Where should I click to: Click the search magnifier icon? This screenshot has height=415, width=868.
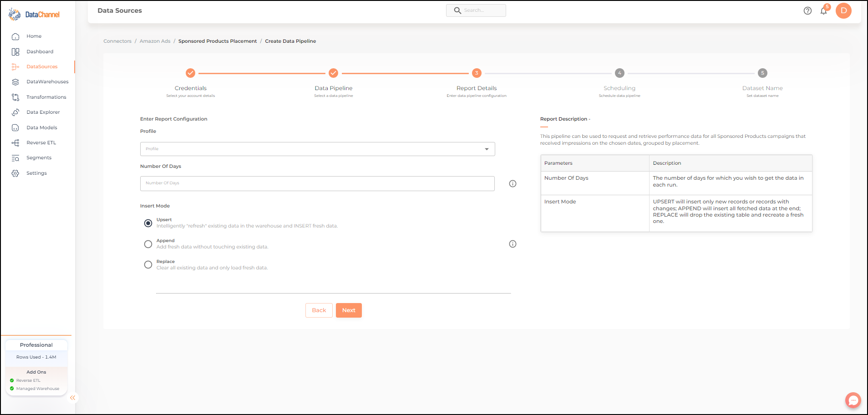tap(457, 10)
